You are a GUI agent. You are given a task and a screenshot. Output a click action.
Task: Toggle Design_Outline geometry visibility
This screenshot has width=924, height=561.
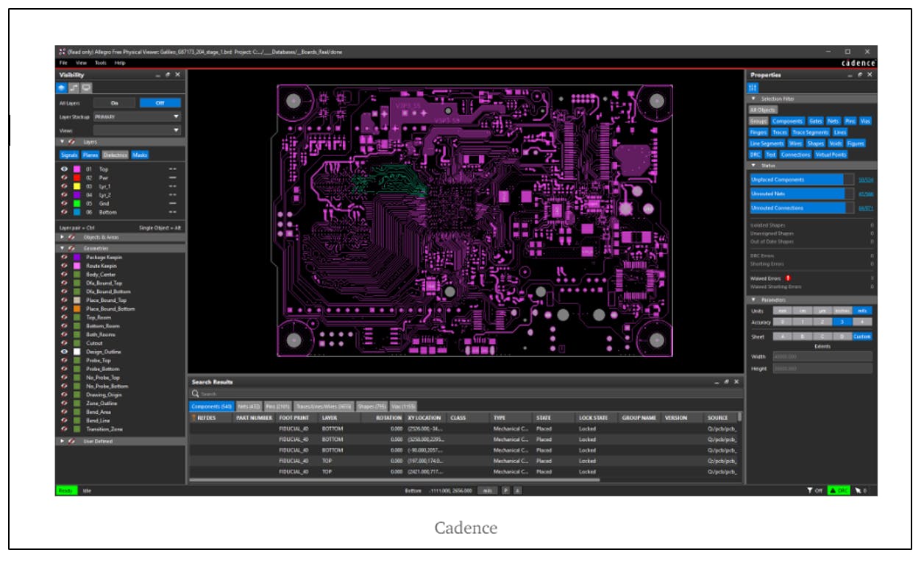pyautogui.click(x=65, y=352)
